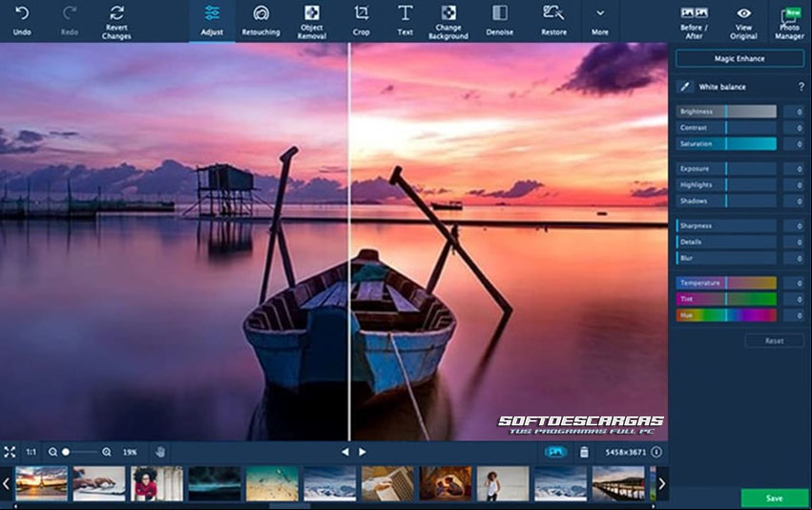812x510 pixels.
Task: Select the laptop on desk thumbnail
Action: pos(387,483)
